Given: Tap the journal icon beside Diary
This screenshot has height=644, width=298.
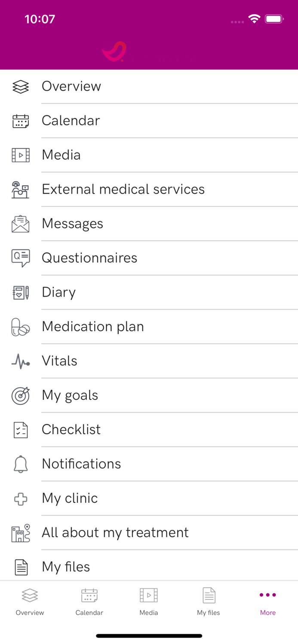Looking at the screenshot, I should coord(21,293).
